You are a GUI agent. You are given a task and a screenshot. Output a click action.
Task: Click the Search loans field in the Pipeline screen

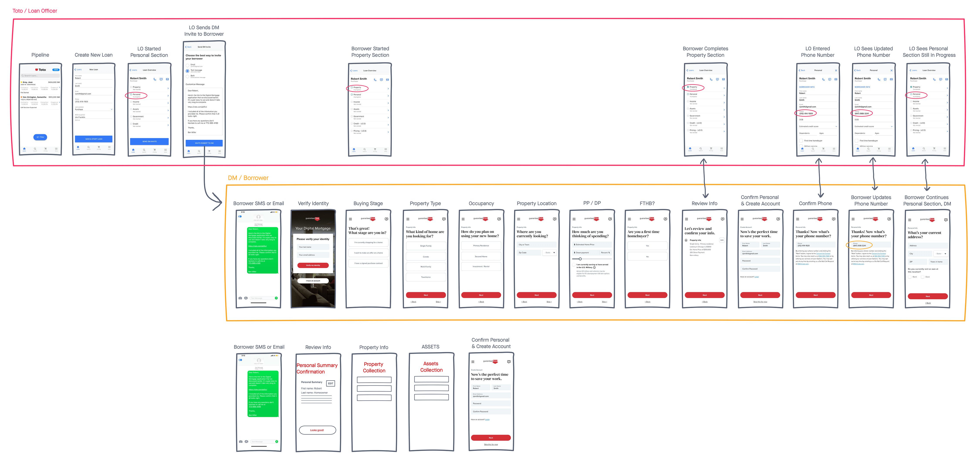40,76
